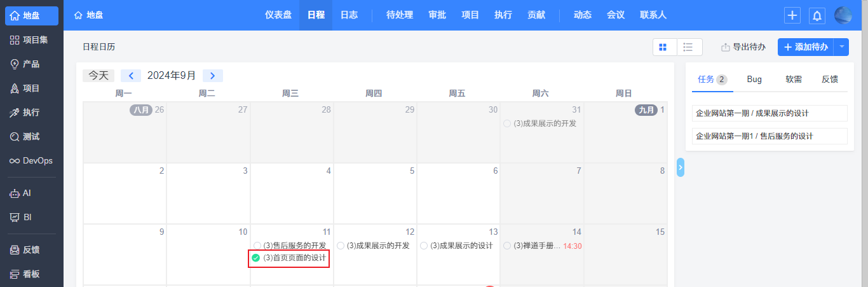The height and width of the screenshot is (287, 868).
Task: Switch to calendar grid view
Action: [665, 47]
